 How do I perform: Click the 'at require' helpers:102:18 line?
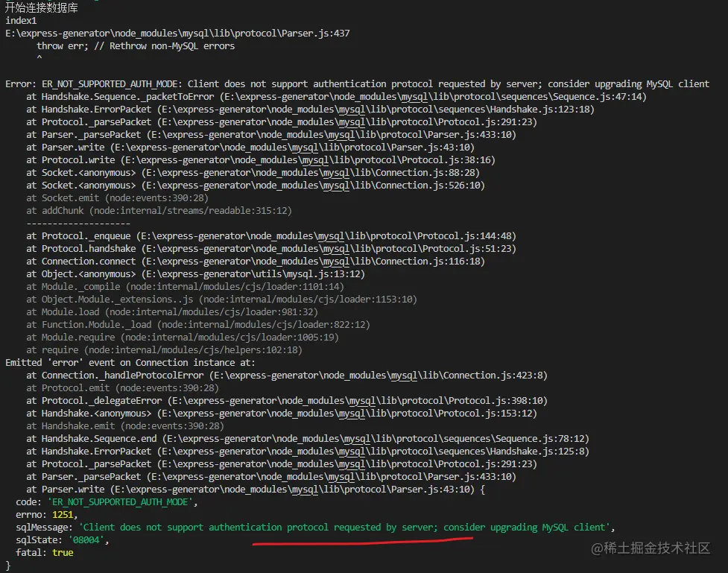coord(165,350)
